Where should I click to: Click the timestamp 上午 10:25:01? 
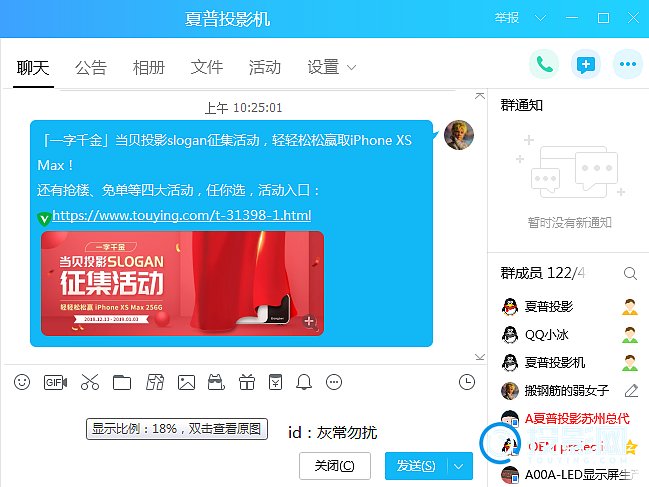(243, 108)
